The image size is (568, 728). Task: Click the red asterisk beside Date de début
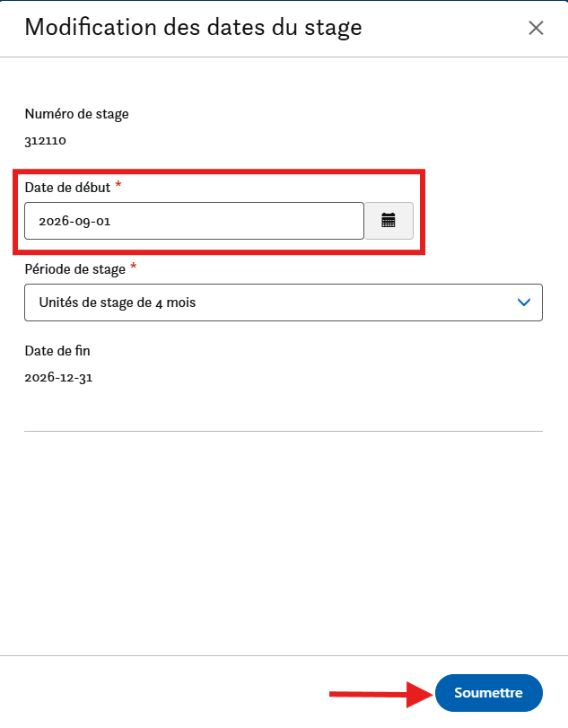(118, 185)
